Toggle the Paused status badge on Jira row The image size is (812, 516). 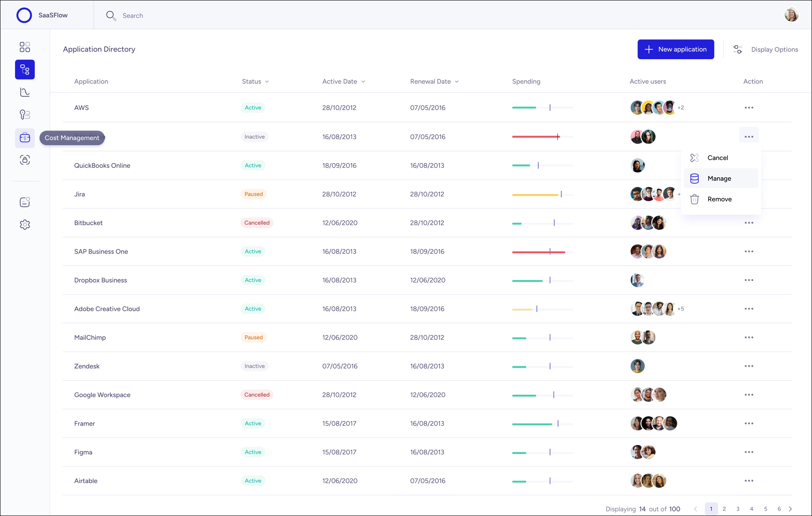coord(253,194)
